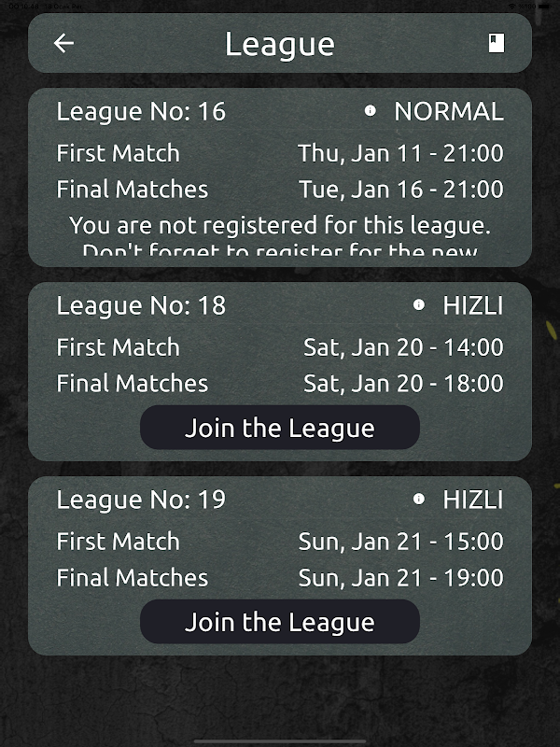Tap the not registered message in League 16

point(280,227)
